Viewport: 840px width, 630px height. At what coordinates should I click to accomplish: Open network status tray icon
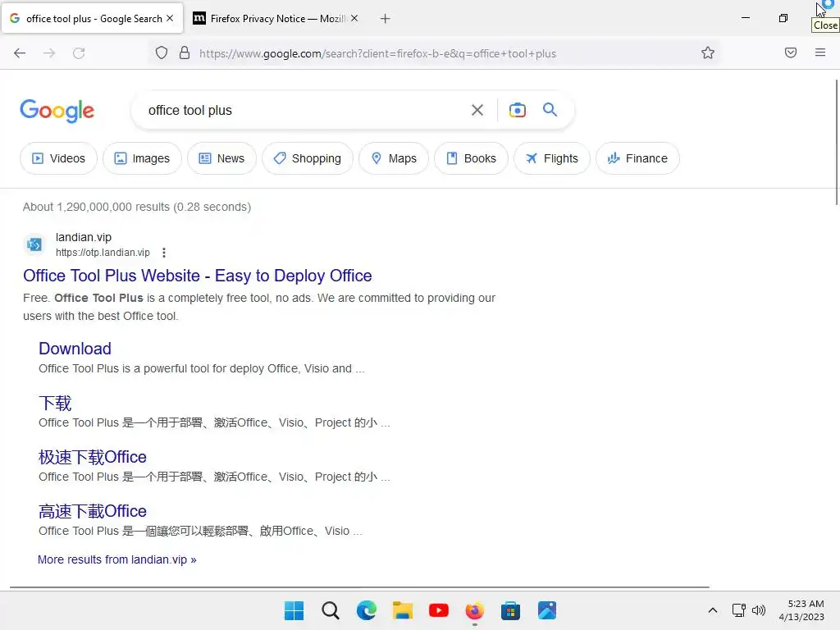739,610
